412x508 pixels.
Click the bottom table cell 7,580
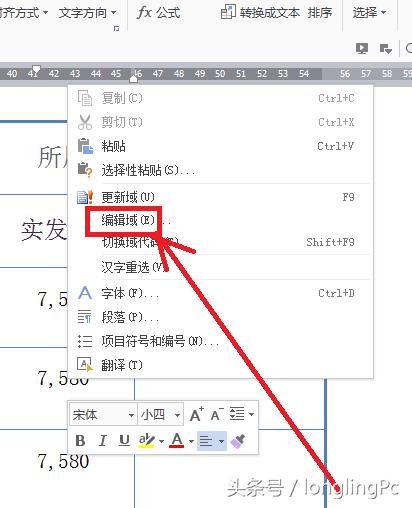67,468
